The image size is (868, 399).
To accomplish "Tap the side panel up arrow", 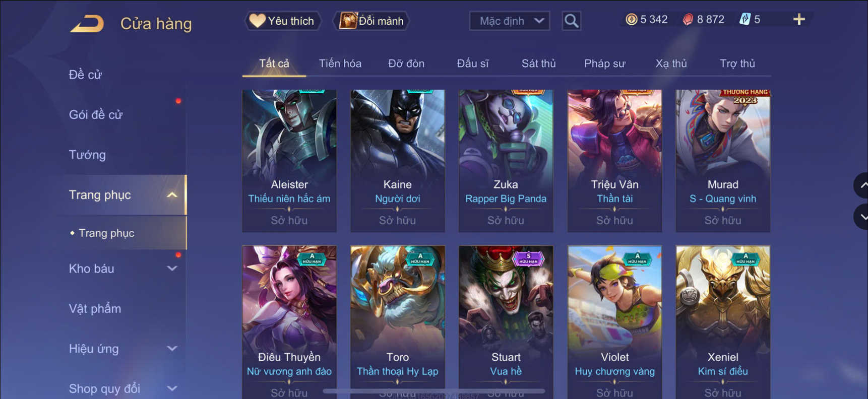I will (862, 185).
